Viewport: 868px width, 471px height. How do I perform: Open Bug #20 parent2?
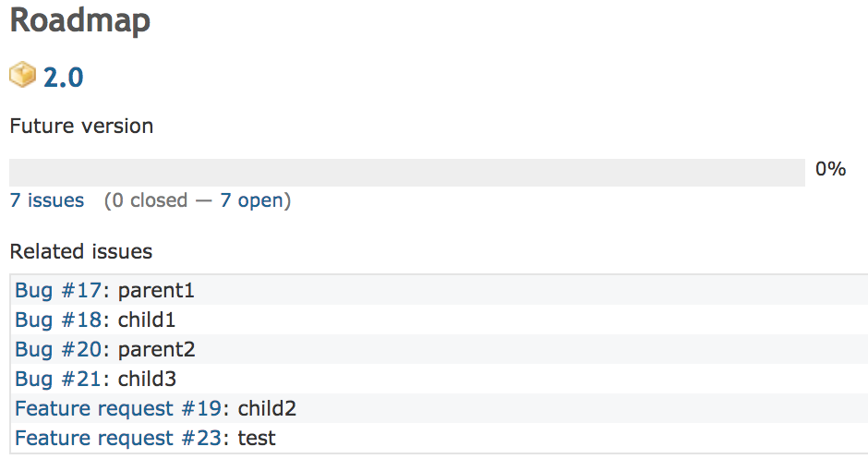coord(58,349)
